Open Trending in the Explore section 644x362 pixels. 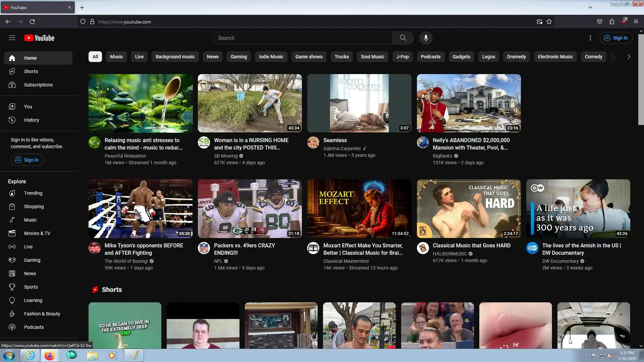click(33, 193)
